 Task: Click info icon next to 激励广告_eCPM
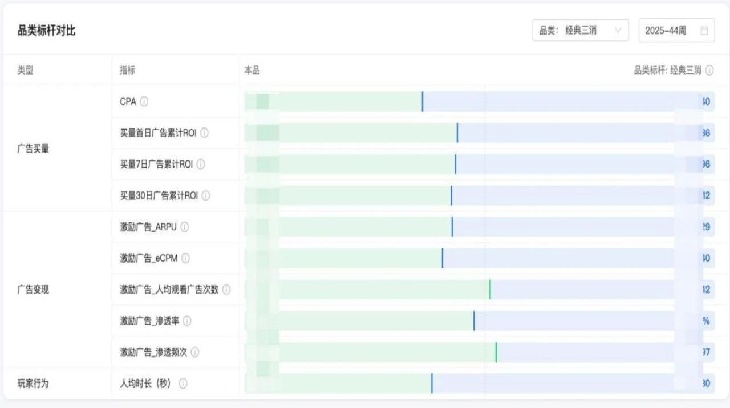(x=185, y=258)
